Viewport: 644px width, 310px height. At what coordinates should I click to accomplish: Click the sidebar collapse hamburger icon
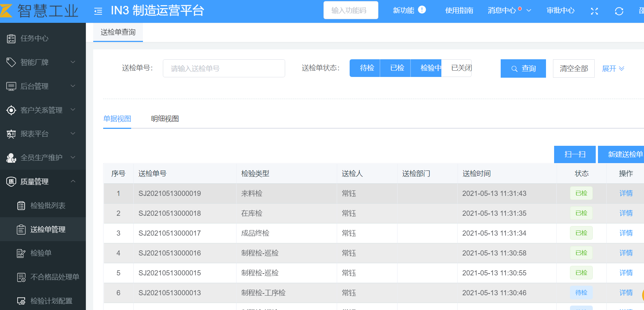(x=98, y=11)
